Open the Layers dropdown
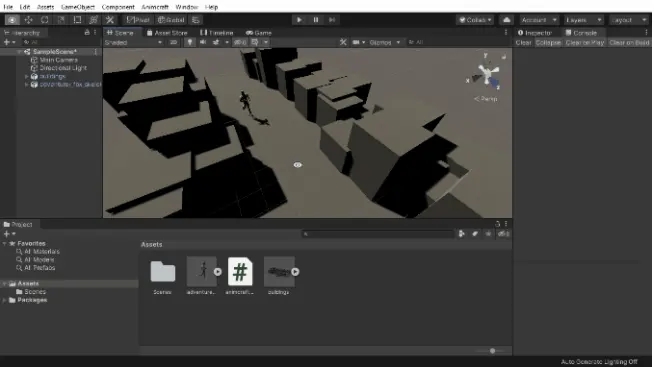The image size is (654, 367). [583, 20]
